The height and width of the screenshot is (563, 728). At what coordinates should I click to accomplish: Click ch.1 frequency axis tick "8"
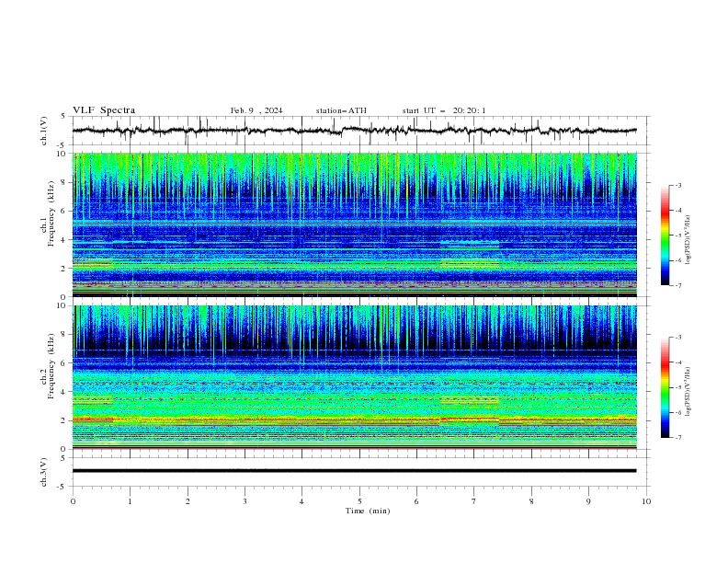(65, 182)
